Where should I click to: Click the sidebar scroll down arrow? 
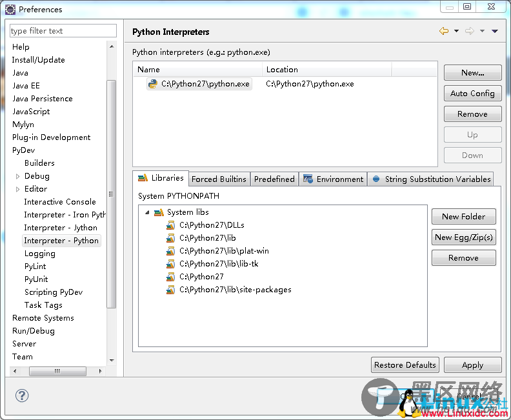coord(112,361)
